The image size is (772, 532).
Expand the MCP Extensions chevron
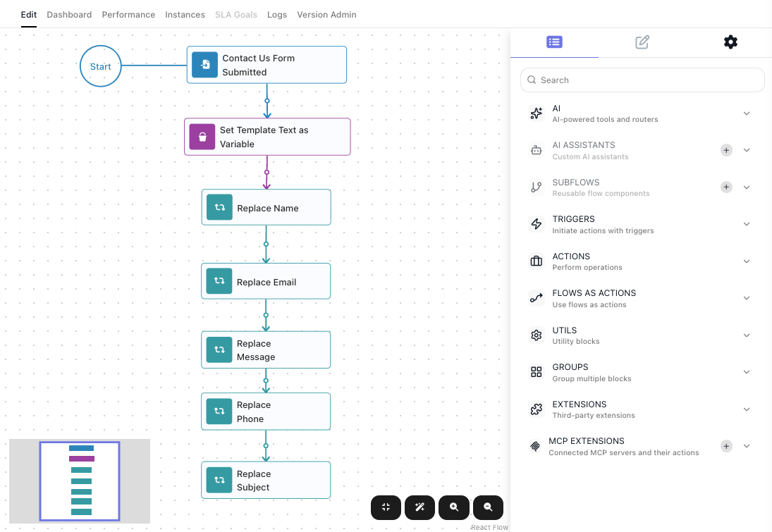tap(747, 446)
